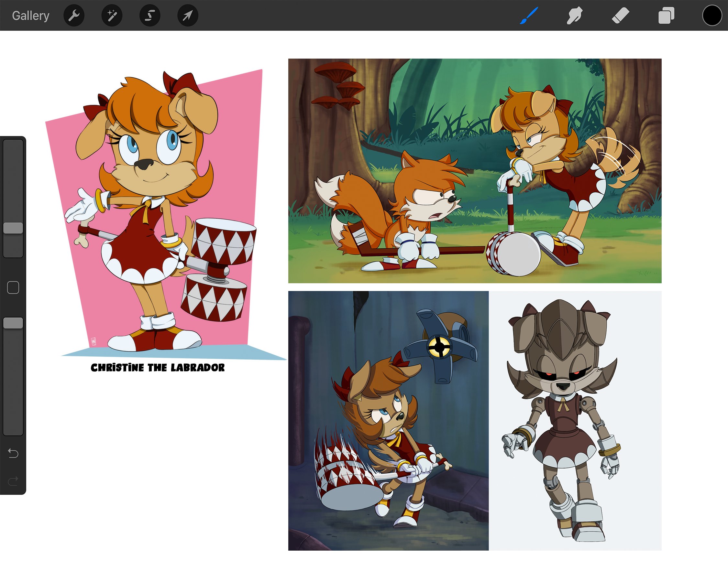The image size is (728, 582).
Task: Click the brush opacity slider handle
Action: pyautogui.click(x=13, y=323)
